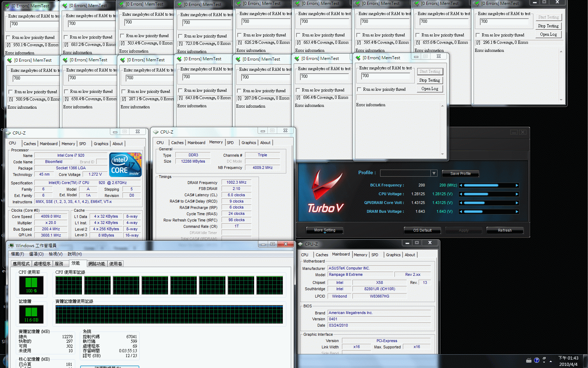Viewport: 588px width, 368px height.
Task: Tick low priority checkbox in 595.4% coverage MemTest
Action: (x=358, y=35)
